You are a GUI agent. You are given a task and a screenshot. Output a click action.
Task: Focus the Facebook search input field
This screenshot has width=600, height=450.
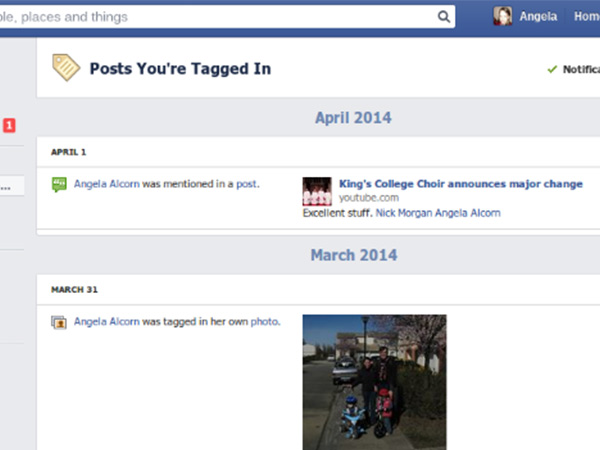click(227, 17)
